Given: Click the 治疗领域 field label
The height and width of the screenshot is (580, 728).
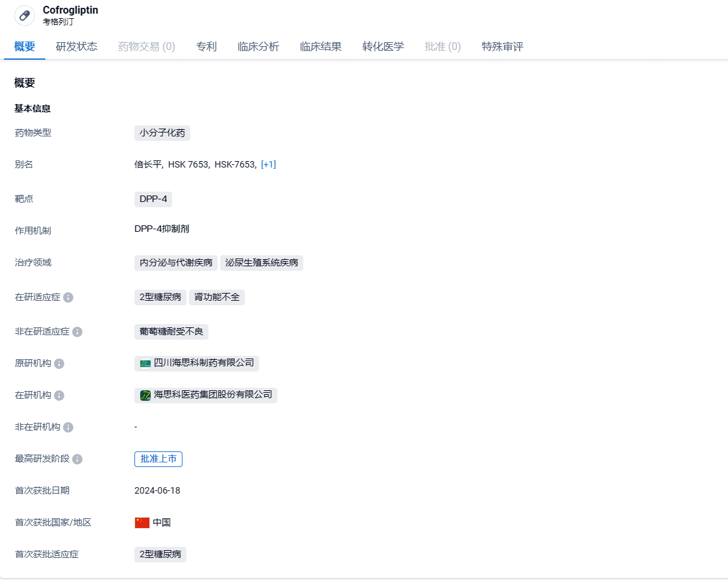Looking at the screenshot, I should pos(33,263).
